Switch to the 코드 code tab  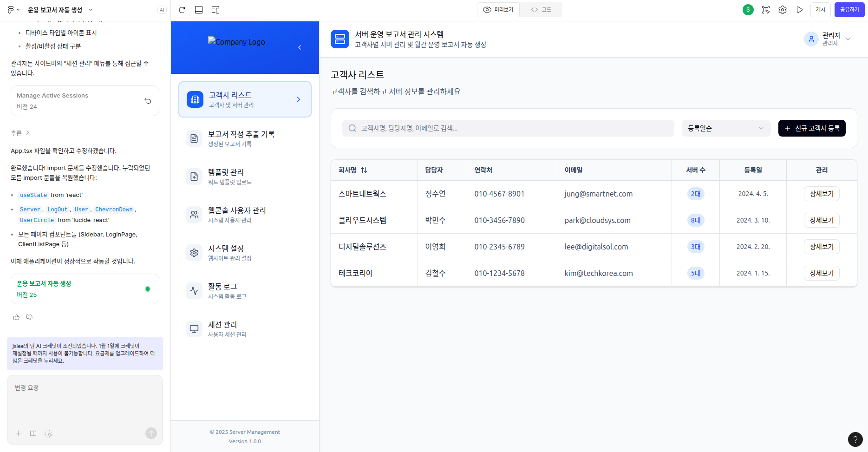coord(541,10)
